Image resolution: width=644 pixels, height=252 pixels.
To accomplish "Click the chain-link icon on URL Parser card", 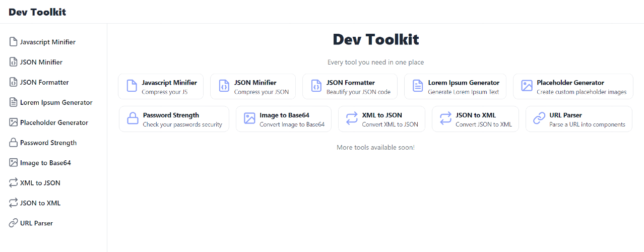I will (539, 118).
